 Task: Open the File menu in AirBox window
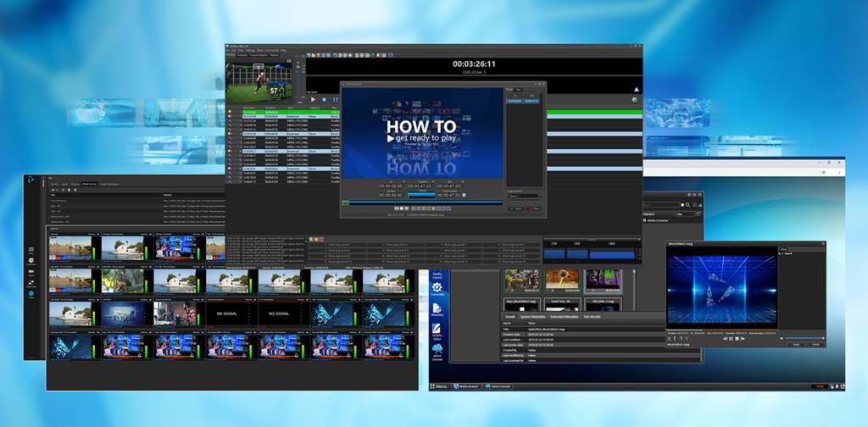coord(227,50)
